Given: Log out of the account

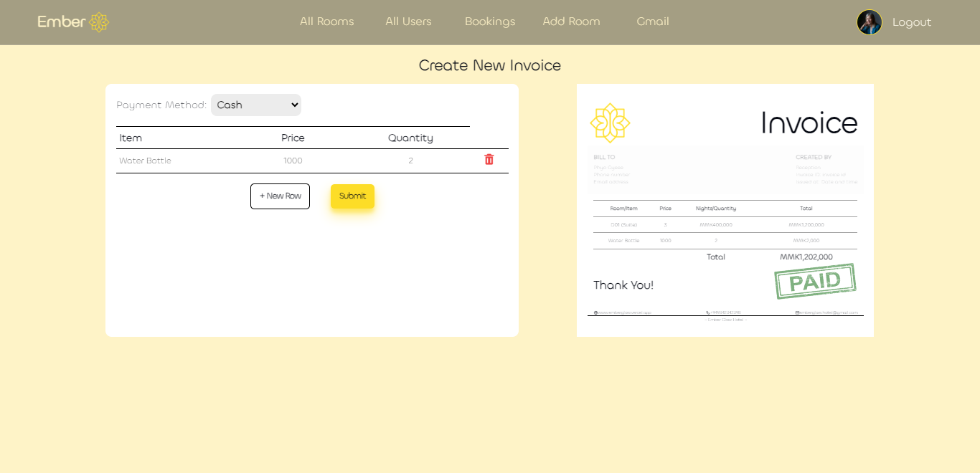Looking at the screenshot, I should pyautogui.click(x=912, y=22).
